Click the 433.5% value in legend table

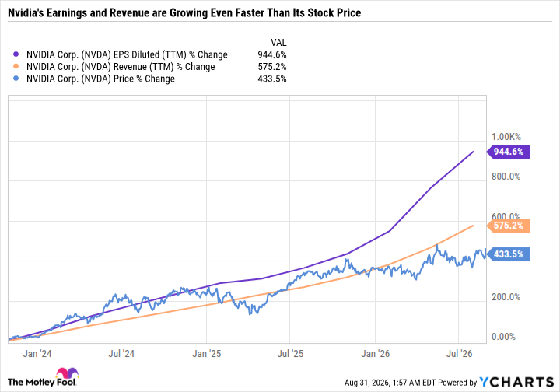coord(272,79)
